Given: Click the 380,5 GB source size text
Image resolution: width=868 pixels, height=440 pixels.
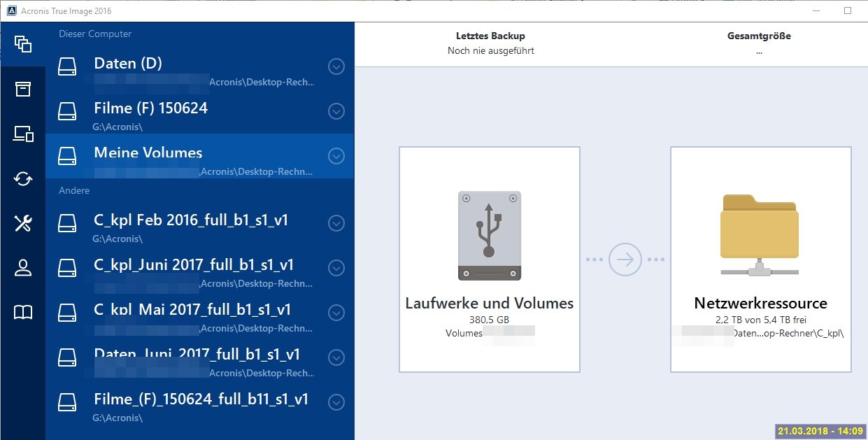Looking at the screenshot, I should click(x=490, y=319).
